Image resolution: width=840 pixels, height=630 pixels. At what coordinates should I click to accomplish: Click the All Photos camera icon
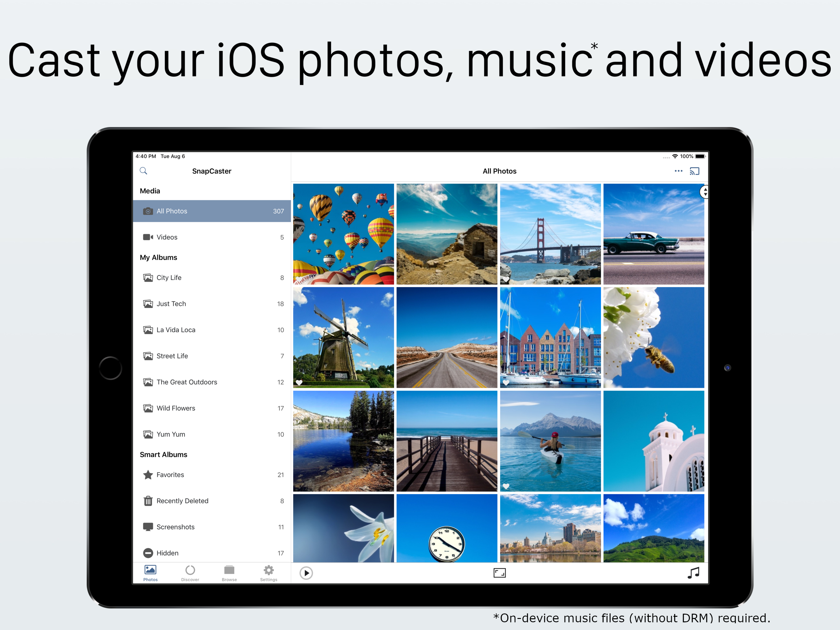[x=148, y=211]
